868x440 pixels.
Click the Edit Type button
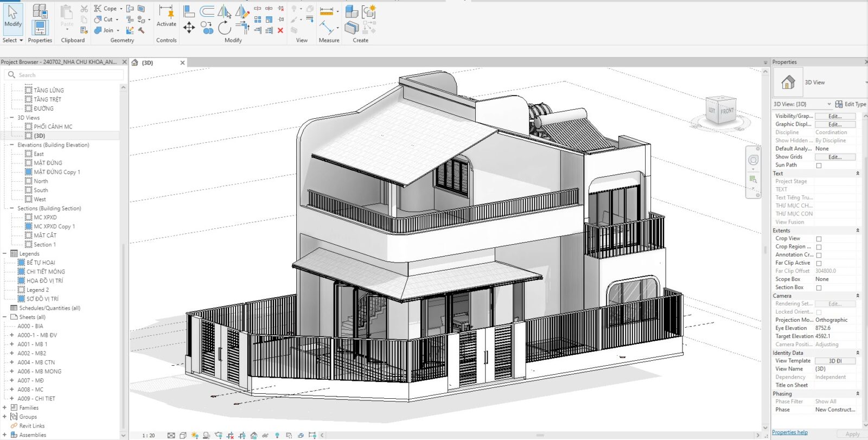tap(851, 104)
